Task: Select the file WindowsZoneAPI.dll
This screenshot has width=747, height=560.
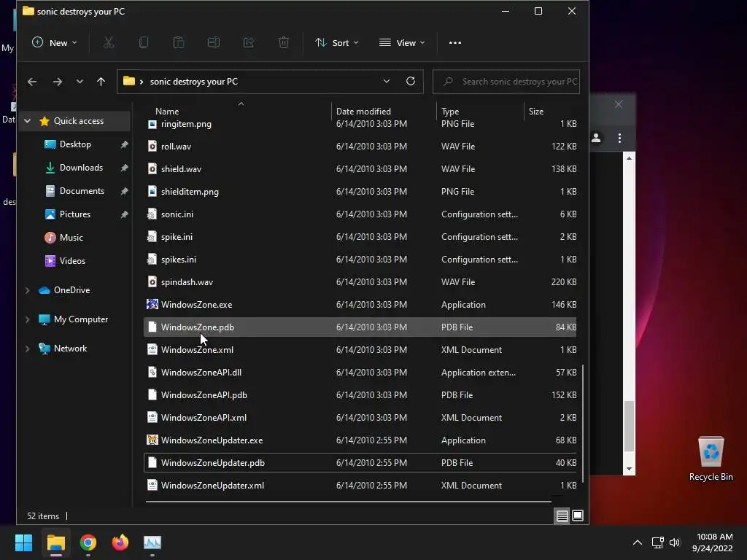Action: [360, 373]
